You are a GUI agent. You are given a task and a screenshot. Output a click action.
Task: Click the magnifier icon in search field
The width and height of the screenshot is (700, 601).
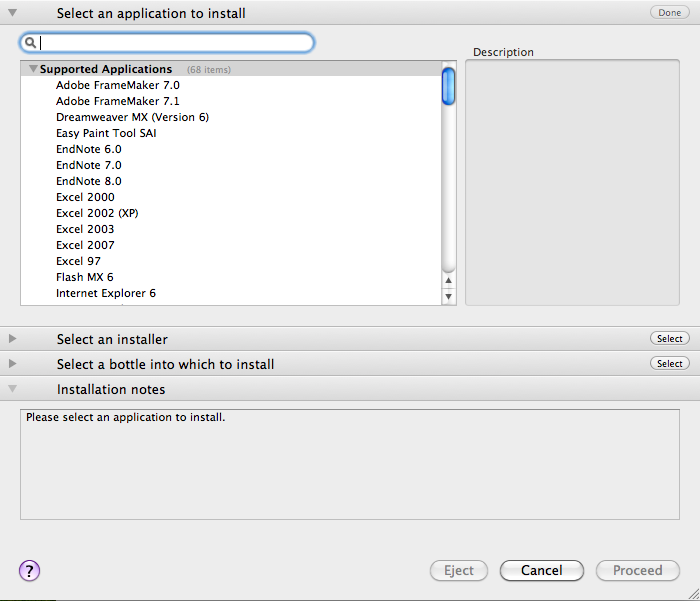[30, 42]
